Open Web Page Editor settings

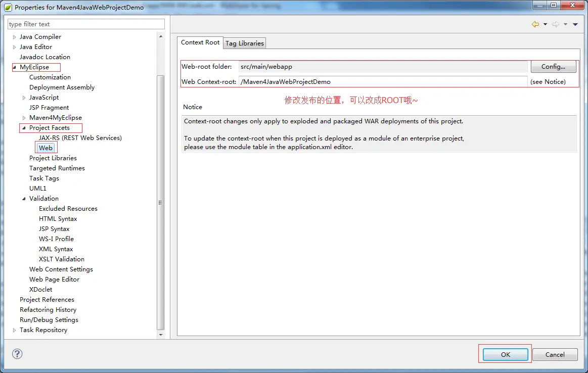point(55,279)
